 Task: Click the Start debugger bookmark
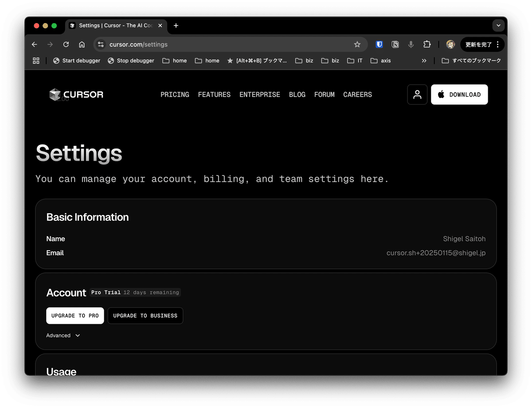pyautogui.click(x=76, y=61)
